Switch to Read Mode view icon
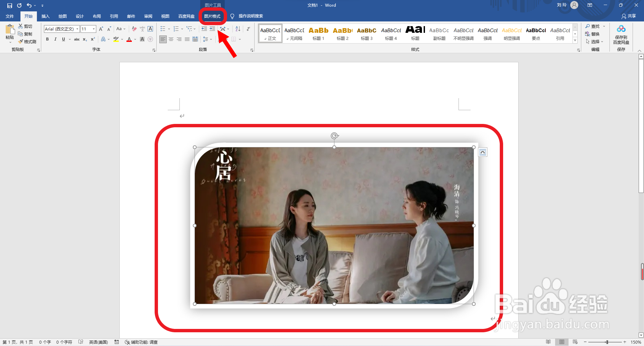The height and width of the screenshot is (346, 644). point(548,342)
